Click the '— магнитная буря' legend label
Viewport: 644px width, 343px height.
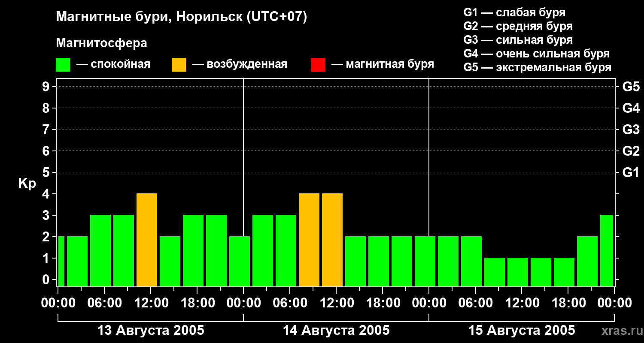click(x=383, y=64)
